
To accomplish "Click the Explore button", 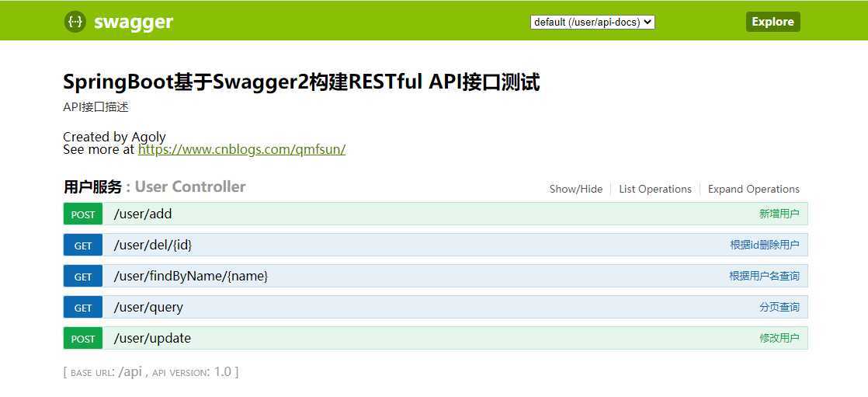I will 773,22.
